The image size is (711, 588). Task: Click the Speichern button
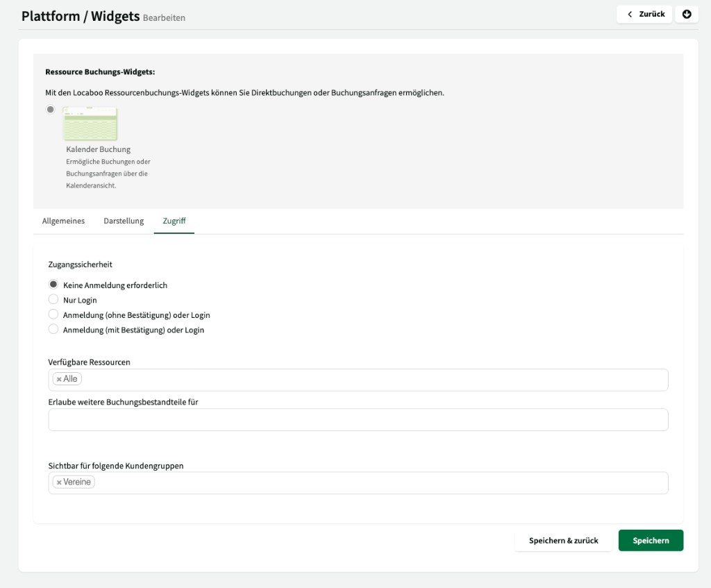[650, 540]
